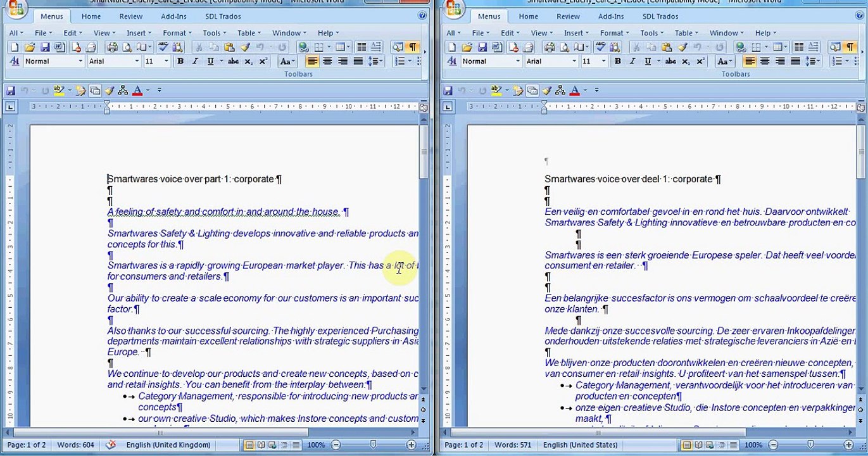This screenshot has height=456, width=868.
Task: Open the Tools menu in right Word window
Action: pyautogui.click(x=651, y=33)
